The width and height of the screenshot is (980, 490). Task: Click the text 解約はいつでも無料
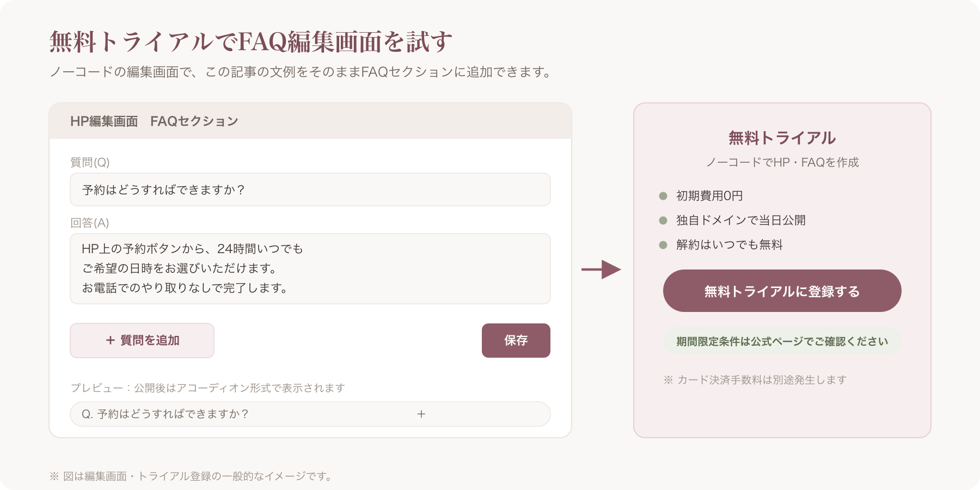(x=729, y=245)
